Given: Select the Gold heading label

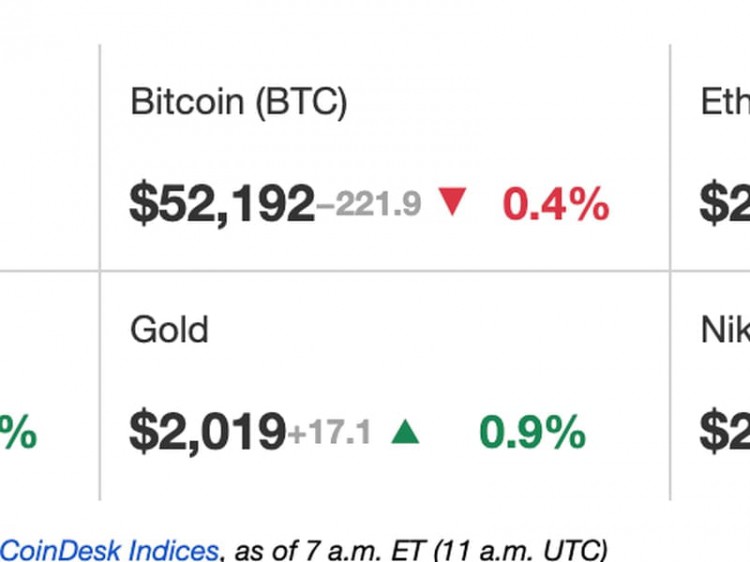Looking at the screenshot, I should (x=169, y=330).
